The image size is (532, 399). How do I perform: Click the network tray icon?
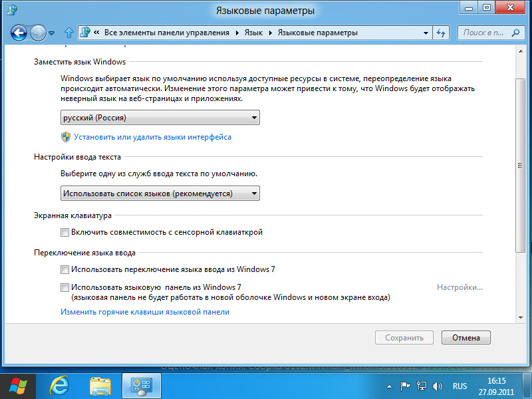click(422, 386)
